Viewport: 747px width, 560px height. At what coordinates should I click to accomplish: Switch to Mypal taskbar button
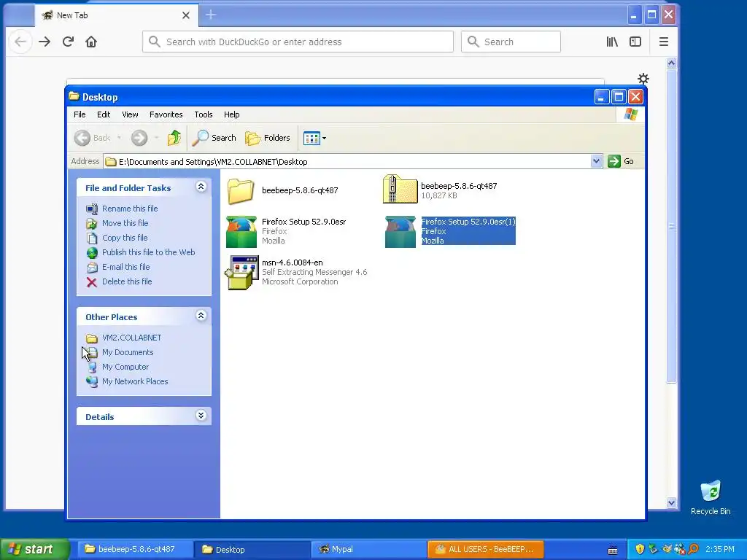tap(368, 549)
